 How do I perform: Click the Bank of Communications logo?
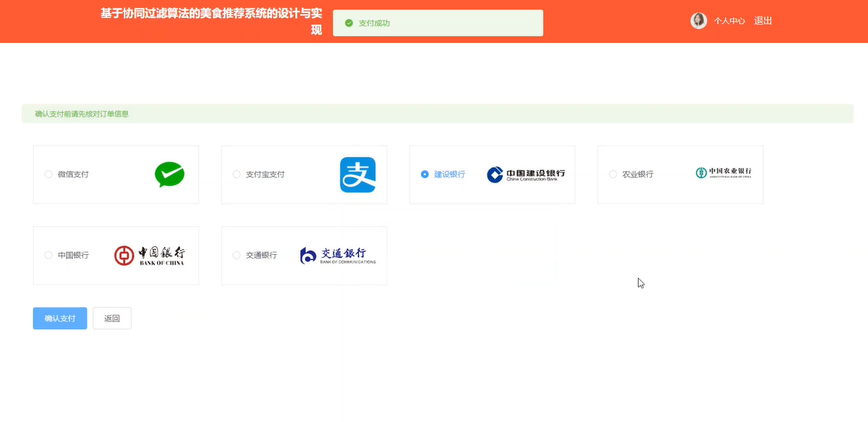(x=337, y=256)
